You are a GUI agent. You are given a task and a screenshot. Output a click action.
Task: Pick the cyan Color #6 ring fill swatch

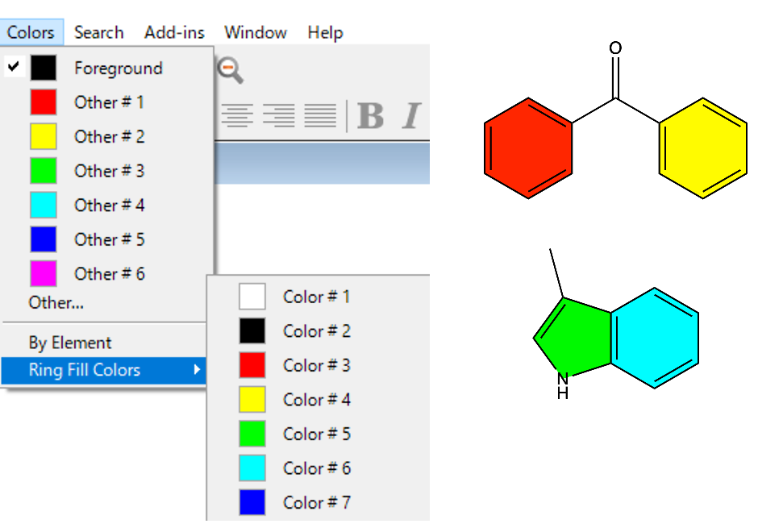point(252,468)
